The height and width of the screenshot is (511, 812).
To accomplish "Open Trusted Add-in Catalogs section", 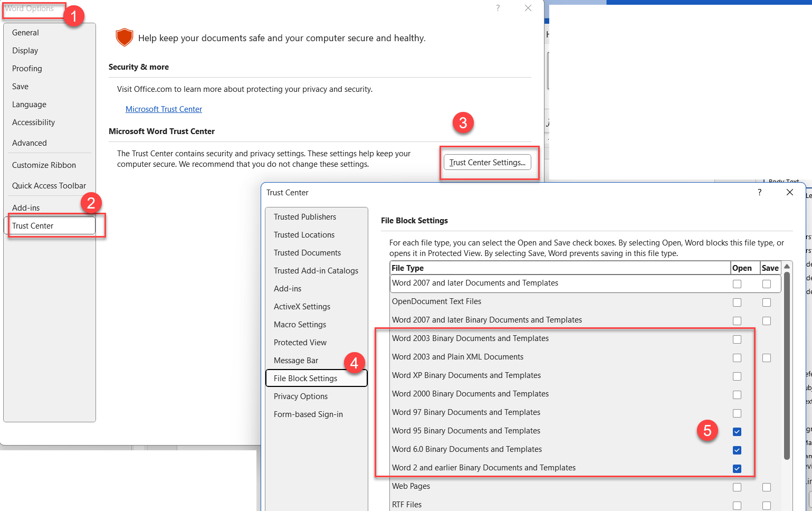I will (x=317, y=271).
